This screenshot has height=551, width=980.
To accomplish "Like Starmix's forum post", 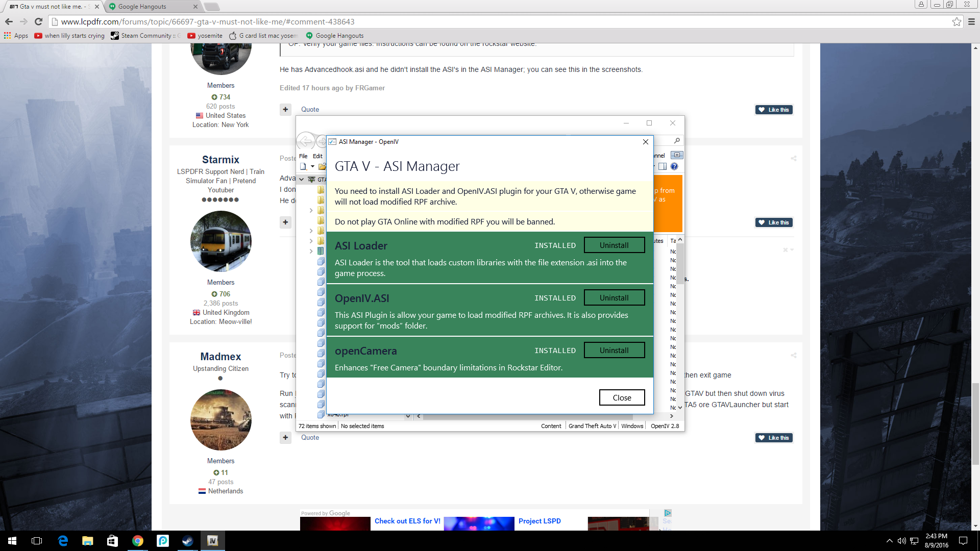I will [x=774, y=222].
